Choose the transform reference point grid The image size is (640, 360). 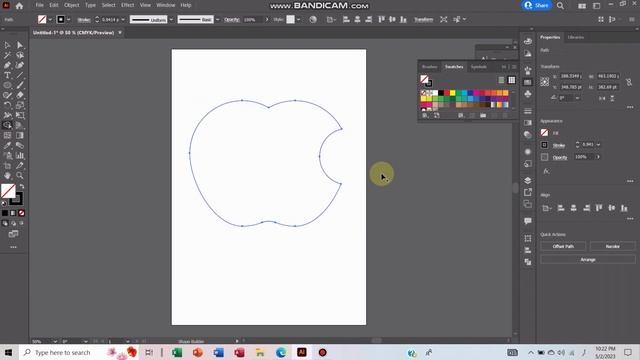tap(545, 82)
